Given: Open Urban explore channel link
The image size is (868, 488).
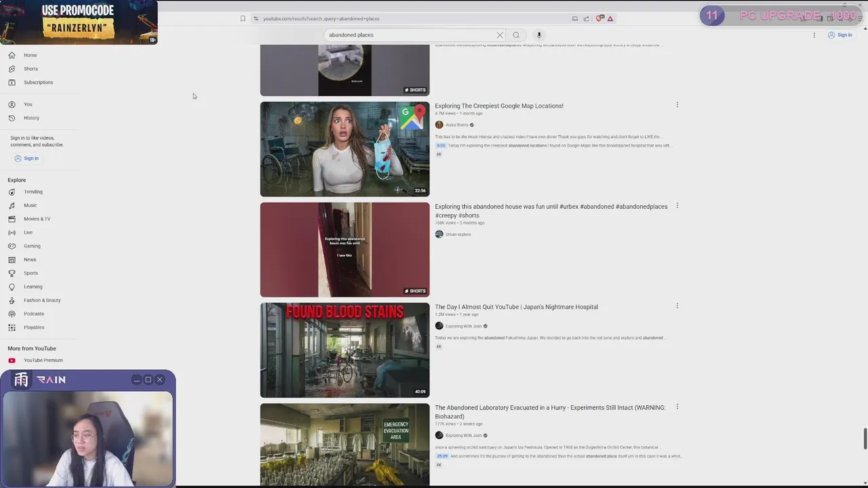Looking at the screenshot, I should click(x=458, y=235).
